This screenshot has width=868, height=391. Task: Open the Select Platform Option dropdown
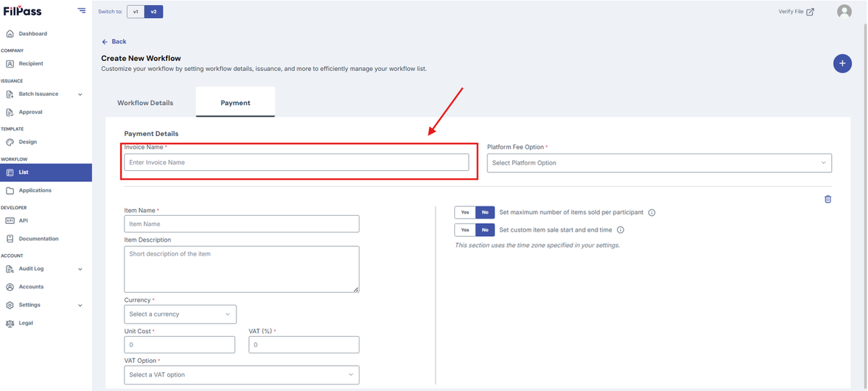click(x=659, y=163)
